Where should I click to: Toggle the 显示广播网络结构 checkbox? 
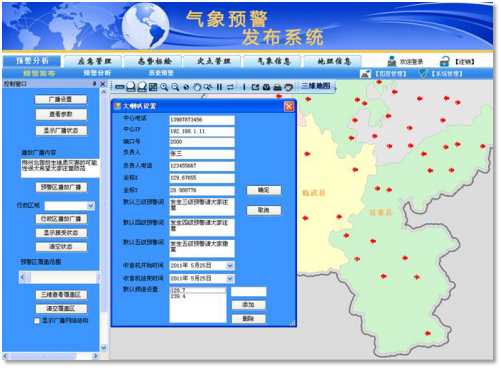point(37,321)
